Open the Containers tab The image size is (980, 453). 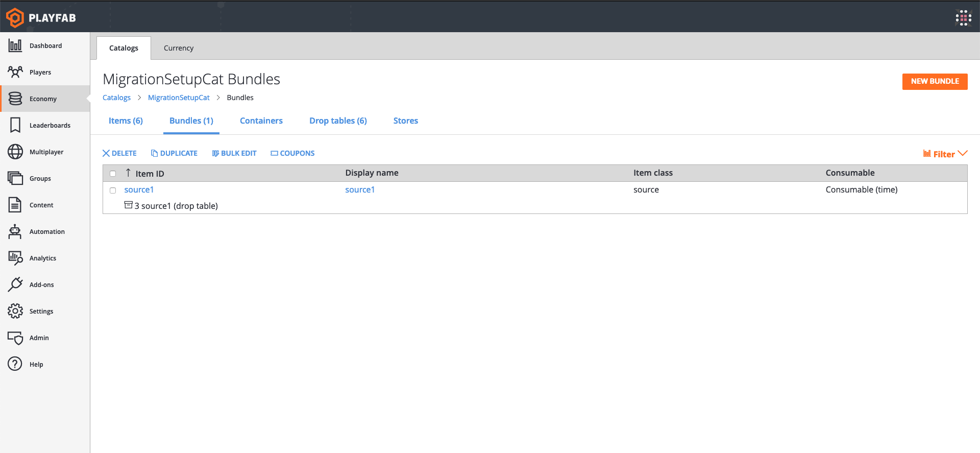(x=261, y=121)
